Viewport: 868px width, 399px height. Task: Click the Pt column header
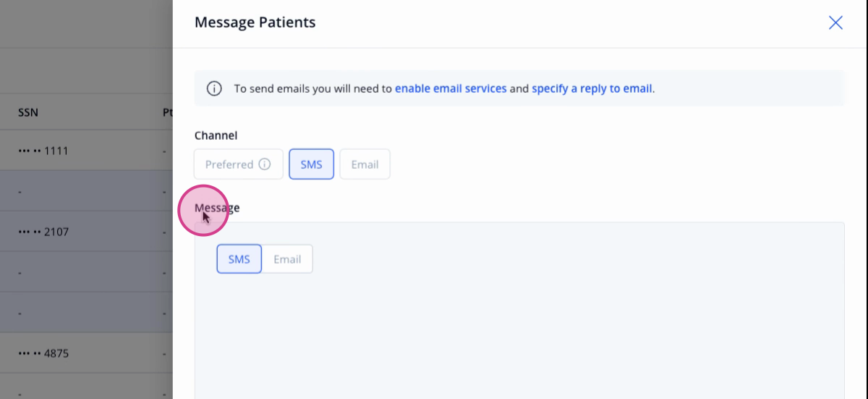[168, 112]
